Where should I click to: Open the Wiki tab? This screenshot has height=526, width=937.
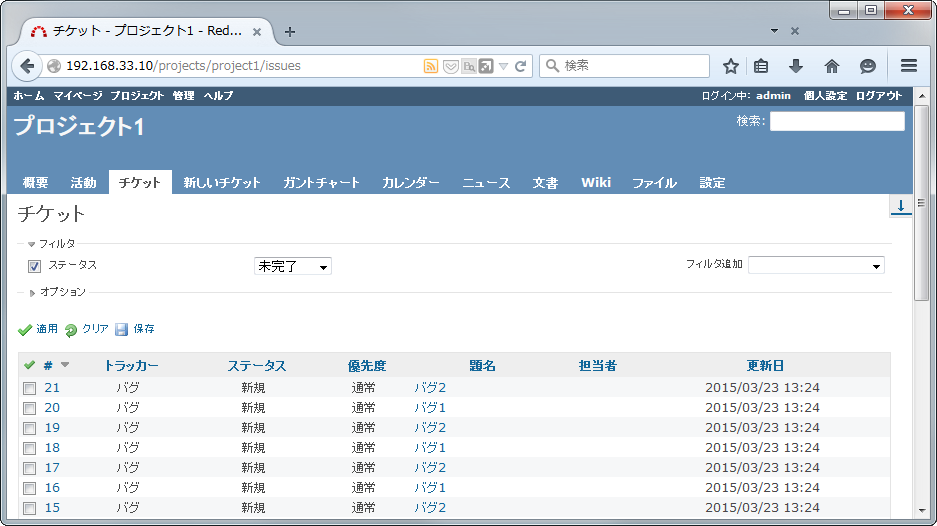596,182
